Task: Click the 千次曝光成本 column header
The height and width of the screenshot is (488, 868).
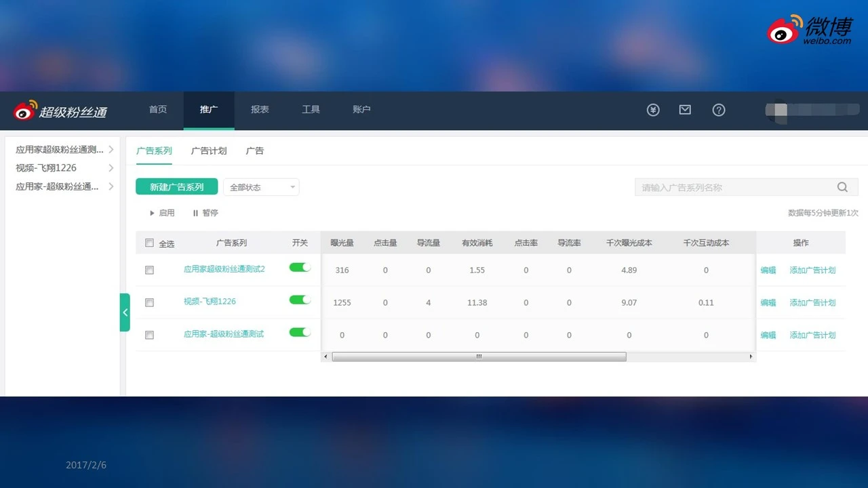Action: (629, 243)
